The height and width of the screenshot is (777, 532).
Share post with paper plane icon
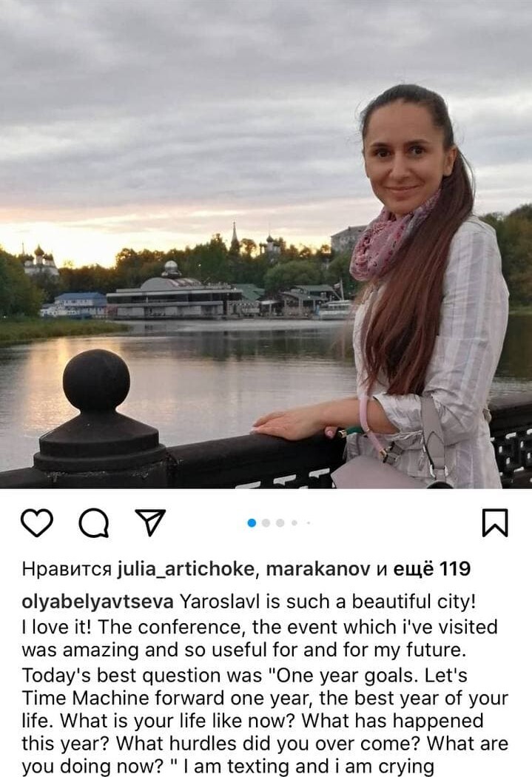pyautogui.click(x=150, y=522)
